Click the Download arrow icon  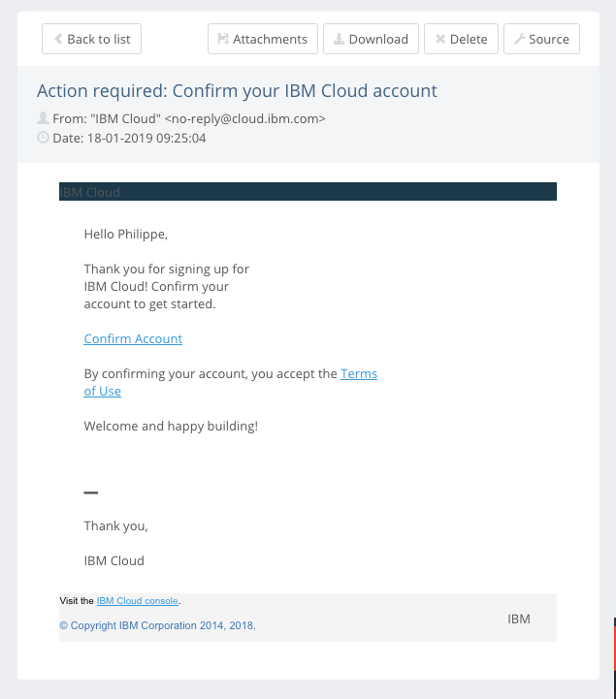coord(339,40)
